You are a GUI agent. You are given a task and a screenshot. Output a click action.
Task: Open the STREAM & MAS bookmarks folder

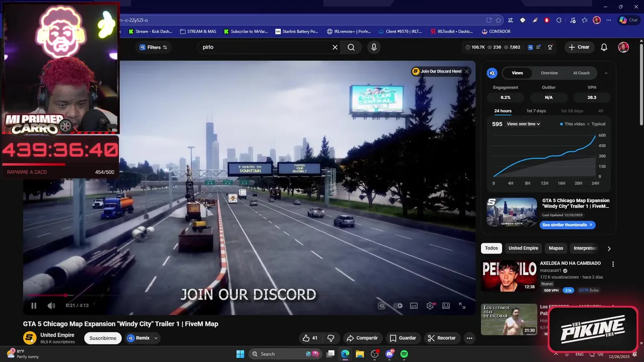pyautogui.click(x=198, y=31)
